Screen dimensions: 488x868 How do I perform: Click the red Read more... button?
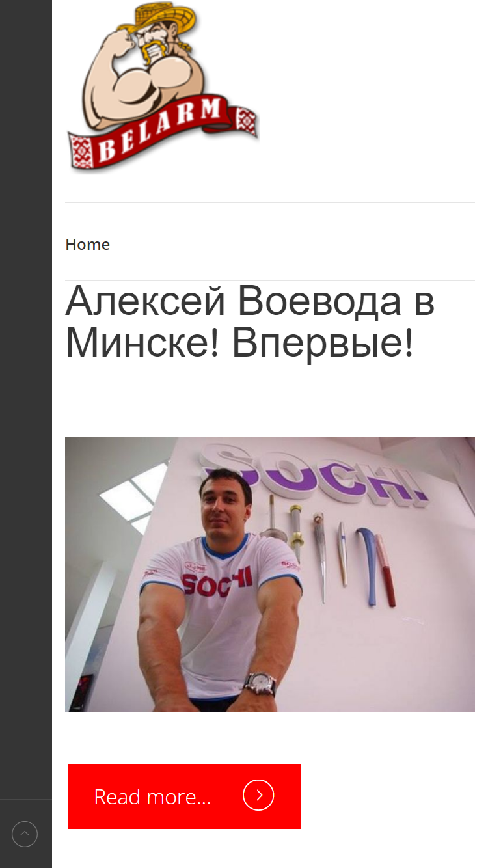click(x=184, y=796)
